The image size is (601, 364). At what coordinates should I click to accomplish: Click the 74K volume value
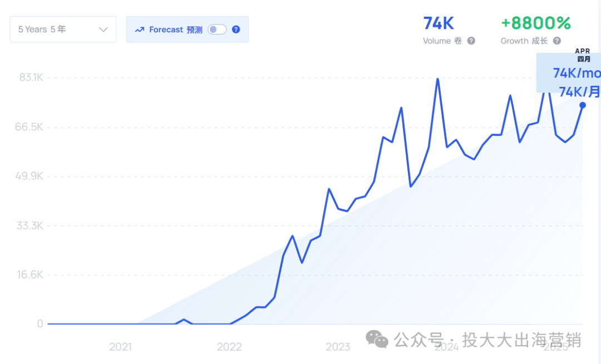coord(439,23)
